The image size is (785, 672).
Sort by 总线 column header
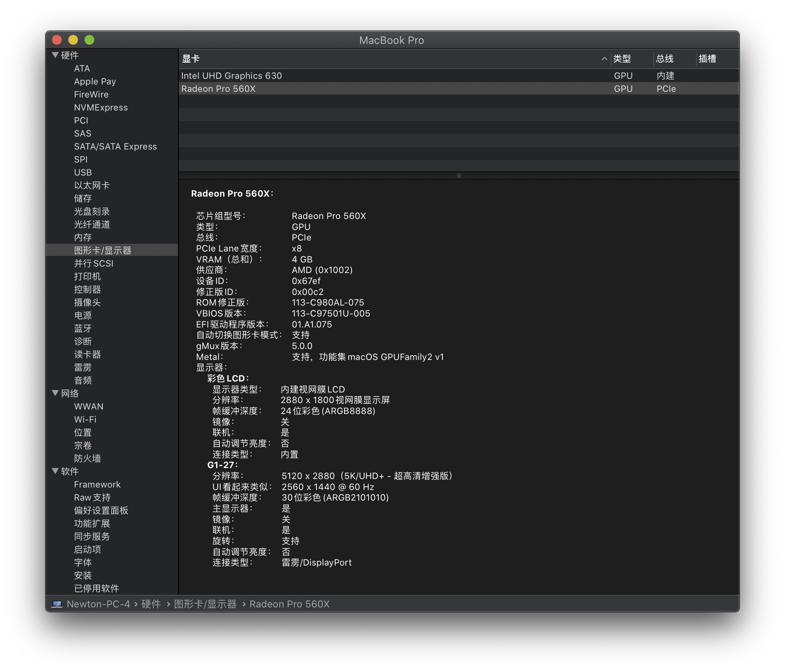(x=674, y=59)
